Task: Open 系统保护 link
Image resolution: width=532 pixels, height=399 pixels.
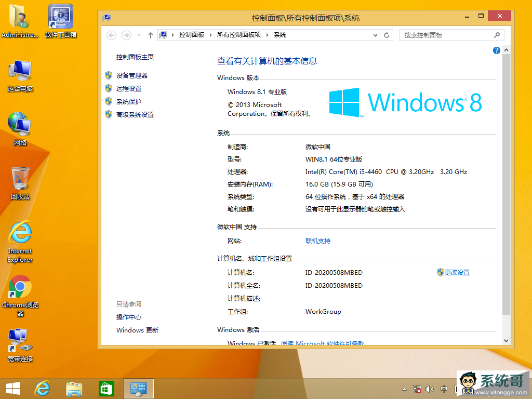Action: click(x=129, y=101)
